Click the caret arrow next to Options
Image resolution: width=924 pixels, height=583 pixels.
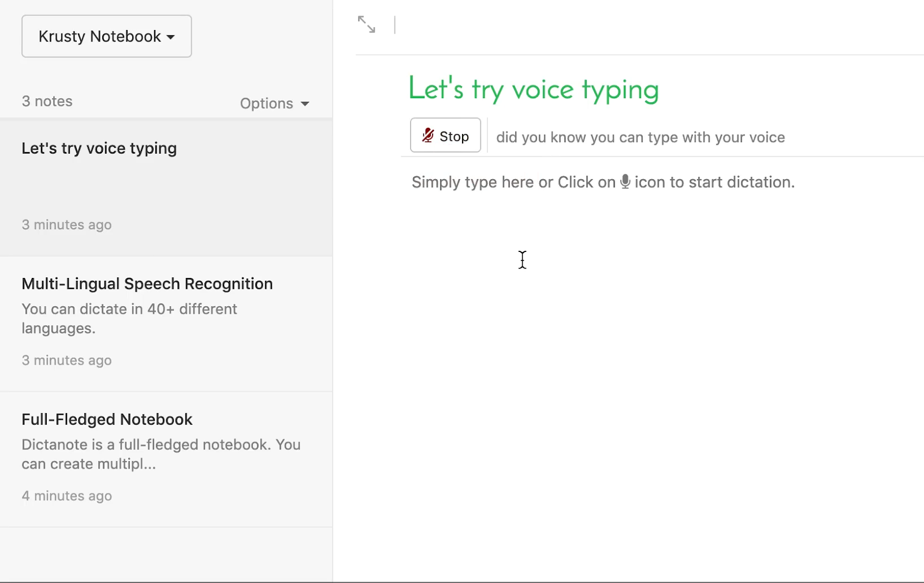pyautogui.click(x=305, y=104)
